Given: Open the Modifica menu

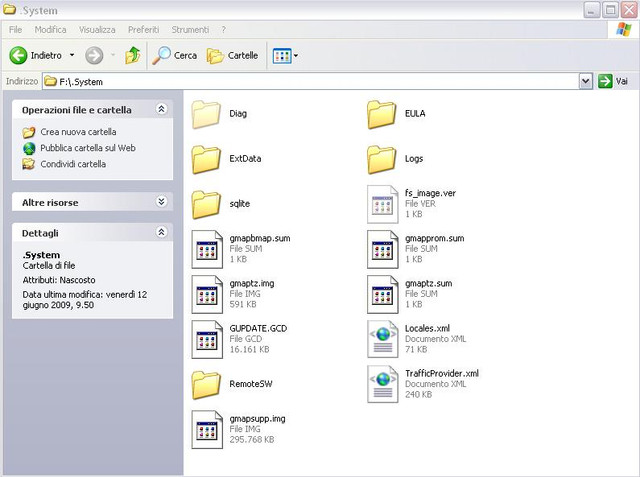Looking at the screenshot, I should coord(50,29).
